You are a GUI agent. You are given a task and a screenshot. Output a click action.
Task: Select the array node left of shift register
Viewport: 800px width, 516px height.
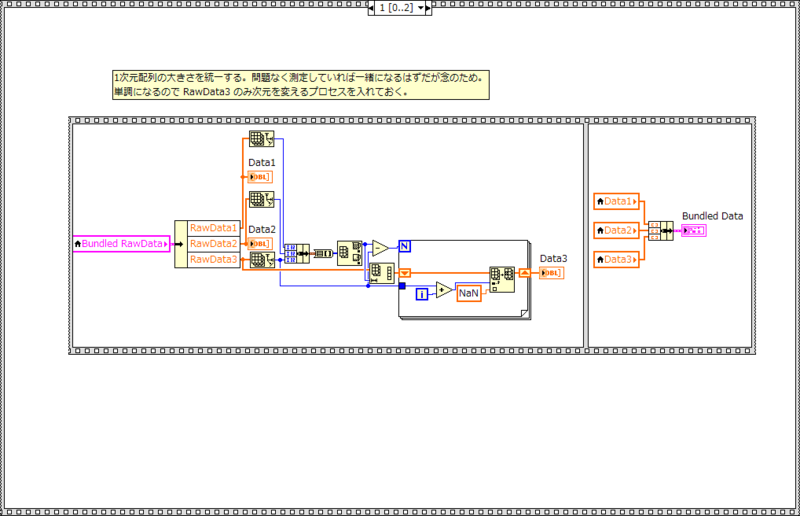point(382,273)
